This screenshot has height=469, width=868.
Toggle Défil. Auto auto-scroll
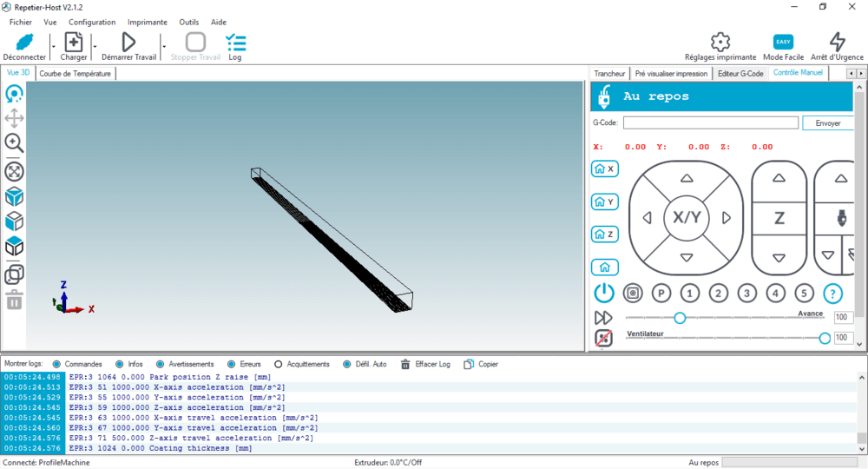[x=346, y=365]
